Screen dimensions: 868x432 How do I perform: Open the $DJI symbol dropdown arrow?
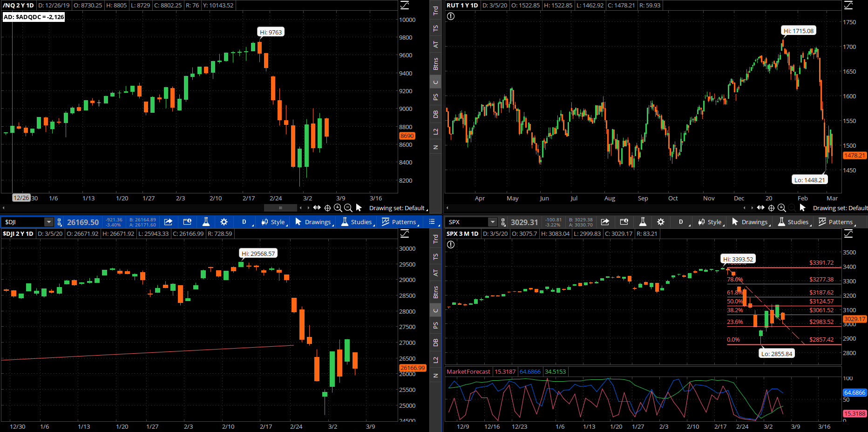(48, 222)
